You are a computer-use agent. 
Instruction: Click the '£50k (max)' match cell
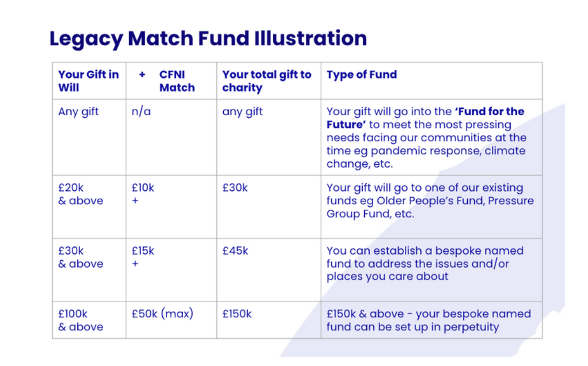tap(162, 314)
